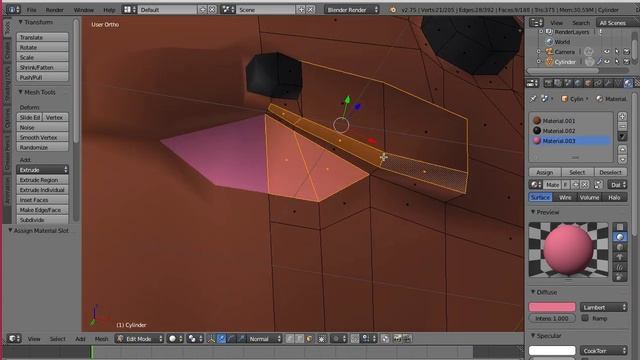Toggle Cylinder renderability icon

tap(627, 62)
